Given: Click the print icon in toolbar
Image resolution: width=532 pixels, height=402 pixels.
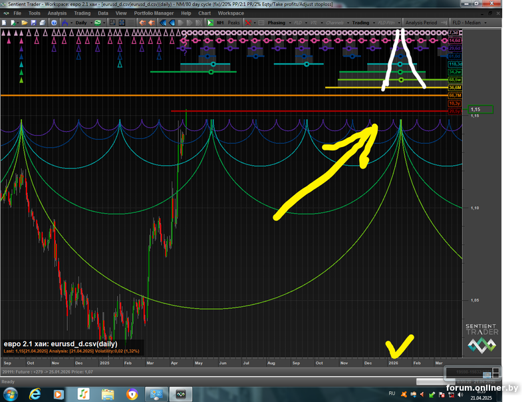Looking at the screenshot, I should [43, 23].
